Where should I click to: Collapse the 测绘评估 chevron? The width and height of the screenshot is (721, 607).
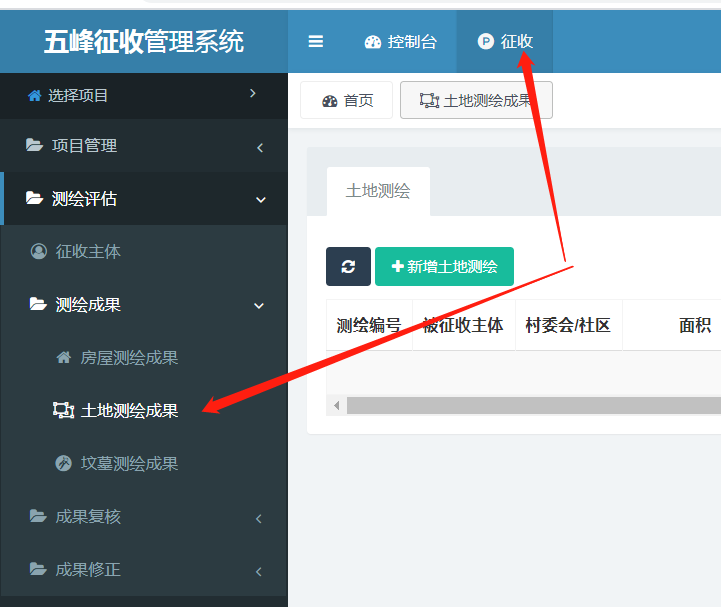(x=261, y=200)
